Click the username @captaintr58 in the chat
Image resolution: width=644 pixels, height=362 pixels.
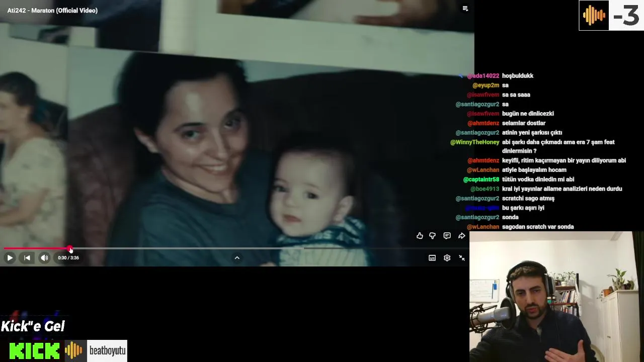click(x=481, y=179)
